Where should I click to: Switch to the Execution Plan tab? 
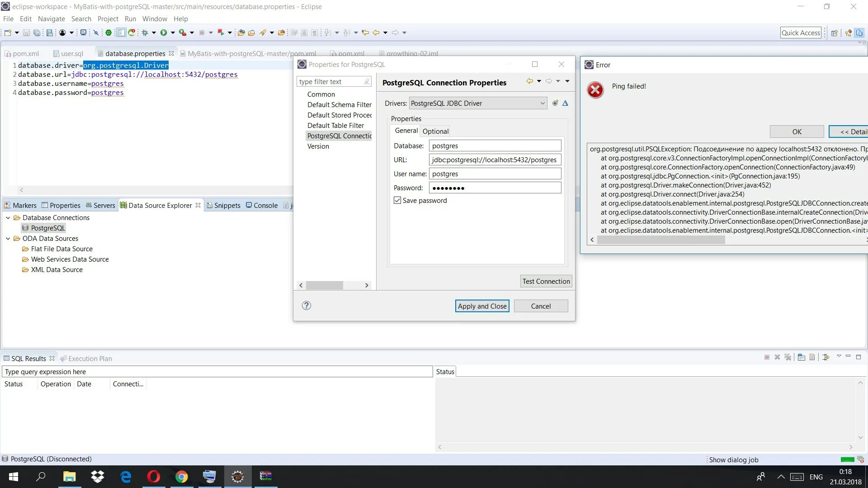pyautogui.click(x=86, y=358)
